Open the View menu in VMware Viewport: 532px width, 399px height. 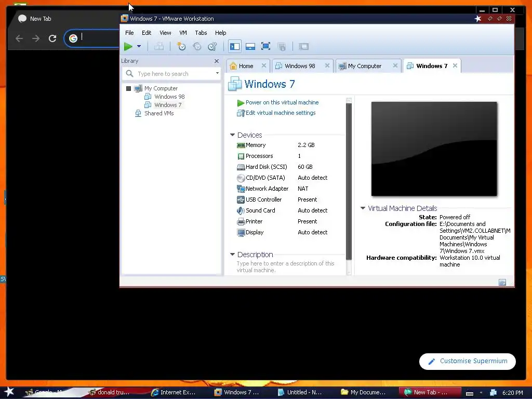(x=165, y=33)
